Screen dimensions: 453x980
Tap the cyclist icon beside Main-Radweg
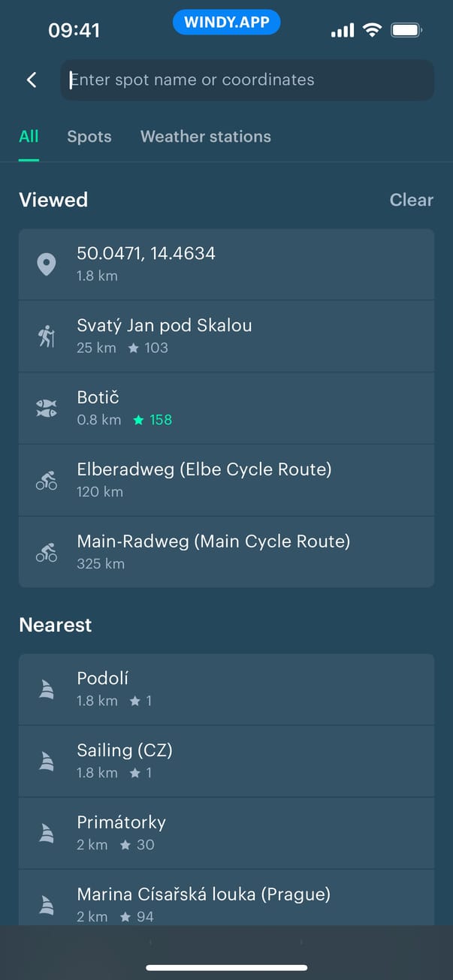[47, 553]
